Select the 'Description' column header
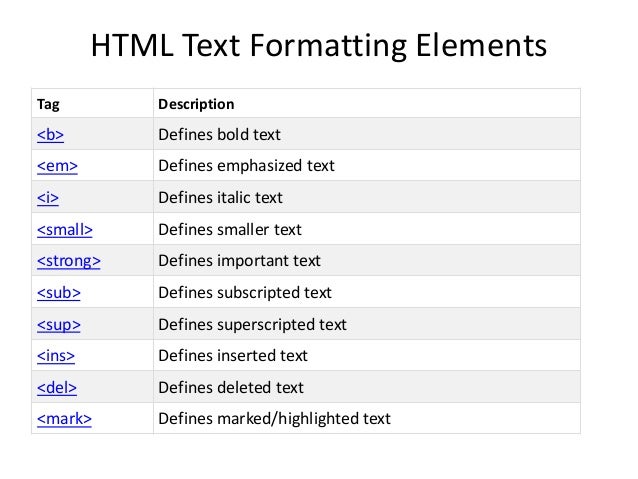Viewport: 638px width, 479px height. [196, 104]
